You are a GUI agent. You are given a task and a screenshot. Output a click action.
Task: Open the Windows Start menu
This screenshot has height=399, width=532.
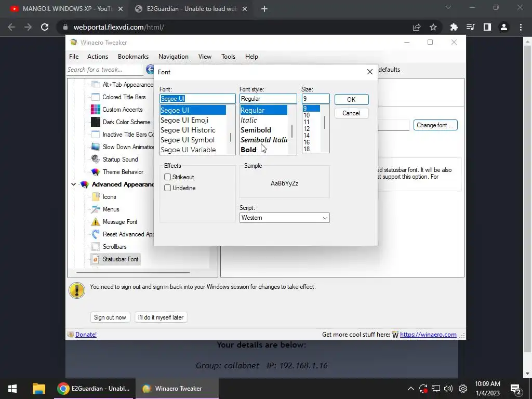coord(12,389)
